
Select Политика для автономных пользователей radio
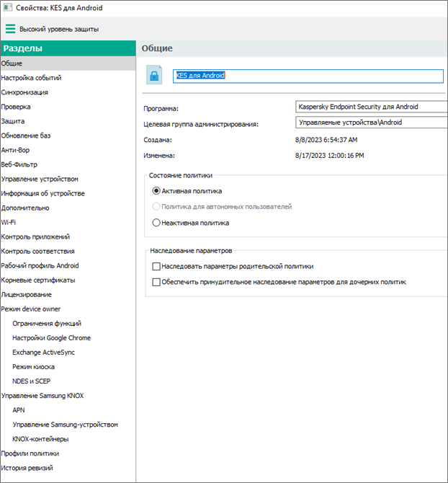click(156, 206)
